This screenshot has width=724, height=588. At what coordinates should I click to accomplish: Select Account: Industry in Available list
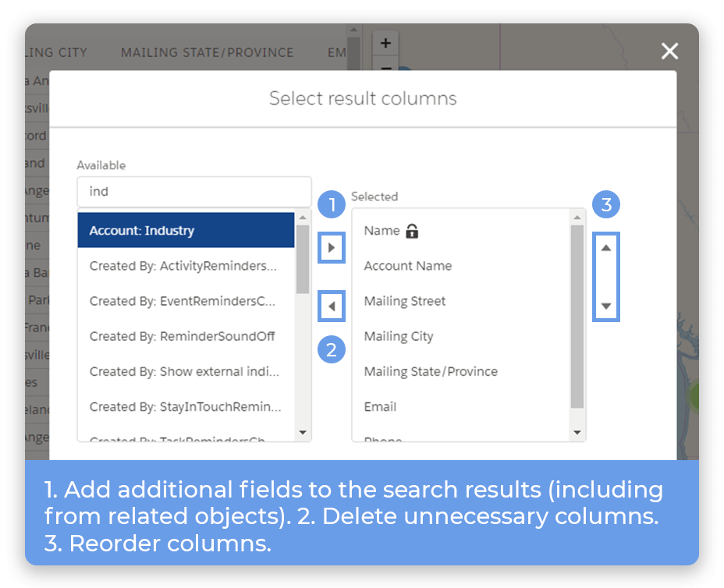[186, 230]
